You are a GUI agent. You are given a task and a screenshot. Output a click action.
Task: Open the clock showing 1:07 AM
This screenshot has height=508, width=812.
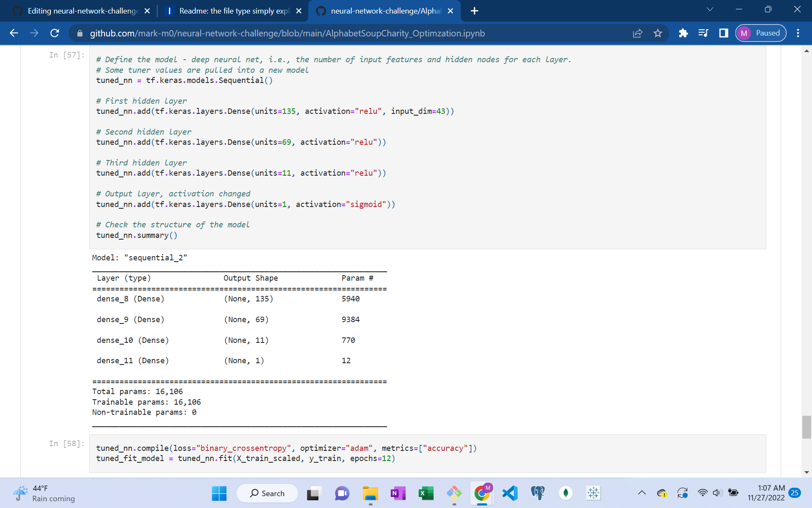(x=766, y=493)
